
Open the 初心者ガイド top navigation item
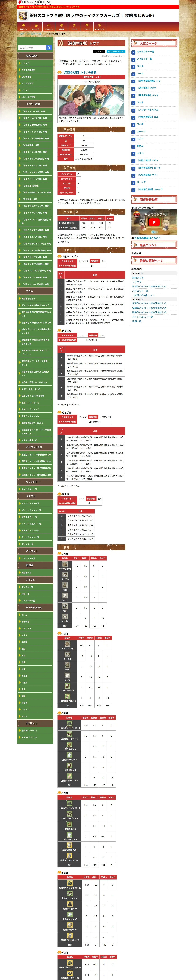(x=100, y=27)
